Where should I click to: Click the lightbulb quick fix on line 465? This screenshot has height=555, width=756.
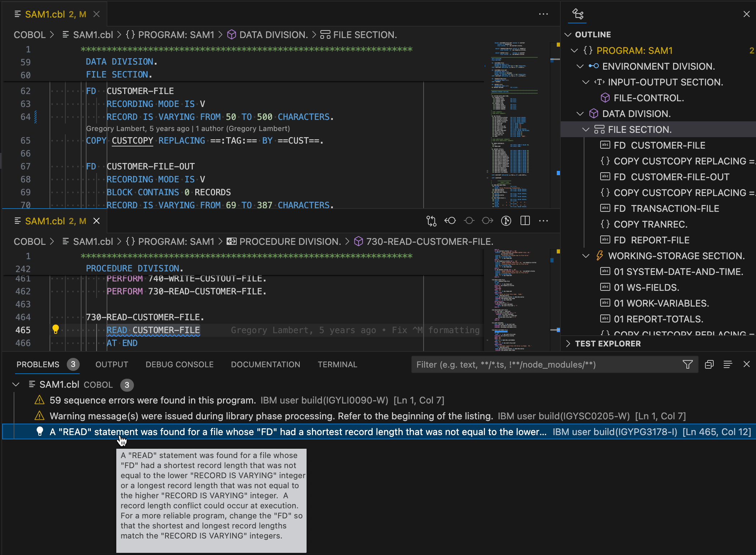coord(56,329)
